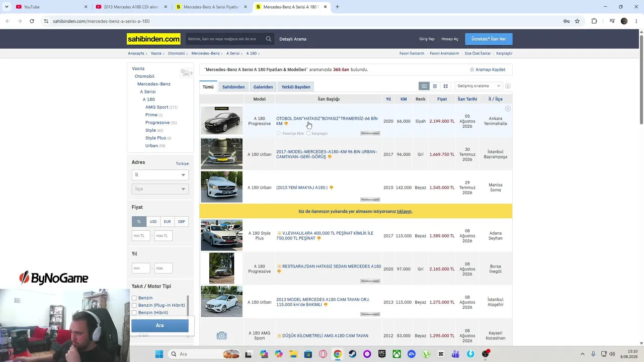This screenshot has height=362, width=644.
Task: Select the USD currency toggle
Action: pyautogui.click(x=153, y=222)
